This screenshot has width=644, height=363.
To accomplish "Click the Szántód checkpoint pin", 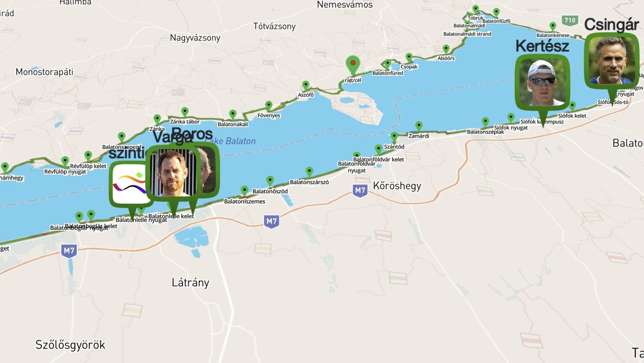I will click(394, 137).
